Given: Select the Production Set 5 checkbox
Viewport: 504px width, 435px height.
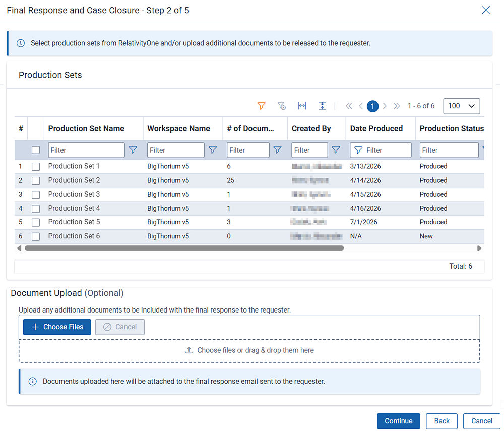Looking at the screenshot, I should pyautogui.click(x=36, y=222).
